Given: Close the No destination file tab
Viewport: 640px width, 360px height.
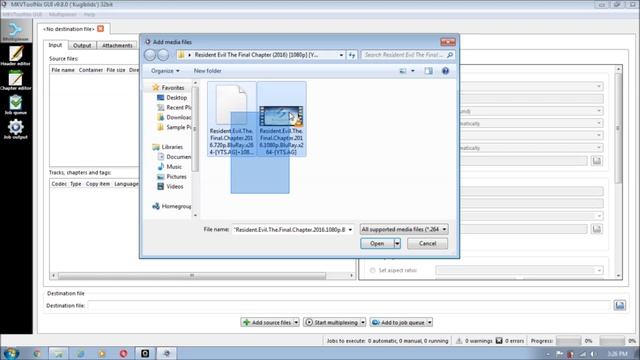Looking at the screenshot, I should click(100, 29).
